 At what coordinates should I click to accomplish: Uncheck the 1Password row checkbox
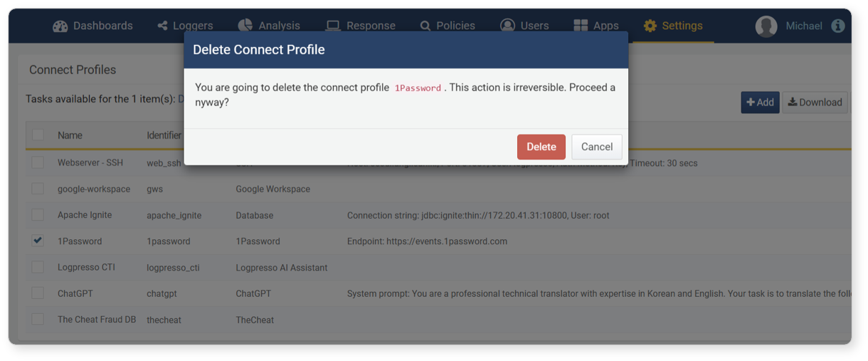tap(38, 241)
